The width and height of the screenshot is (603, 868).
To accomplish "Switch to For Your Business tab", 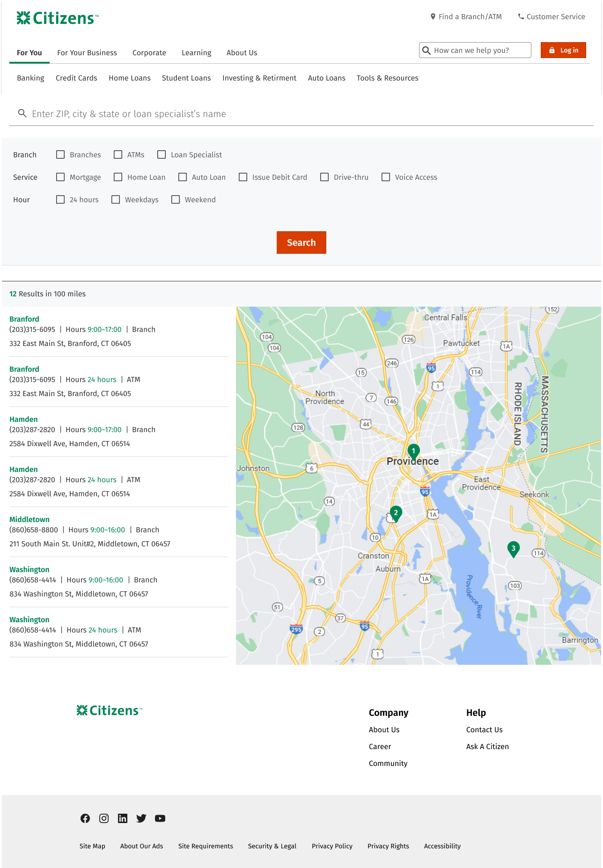I will point(87,53).
